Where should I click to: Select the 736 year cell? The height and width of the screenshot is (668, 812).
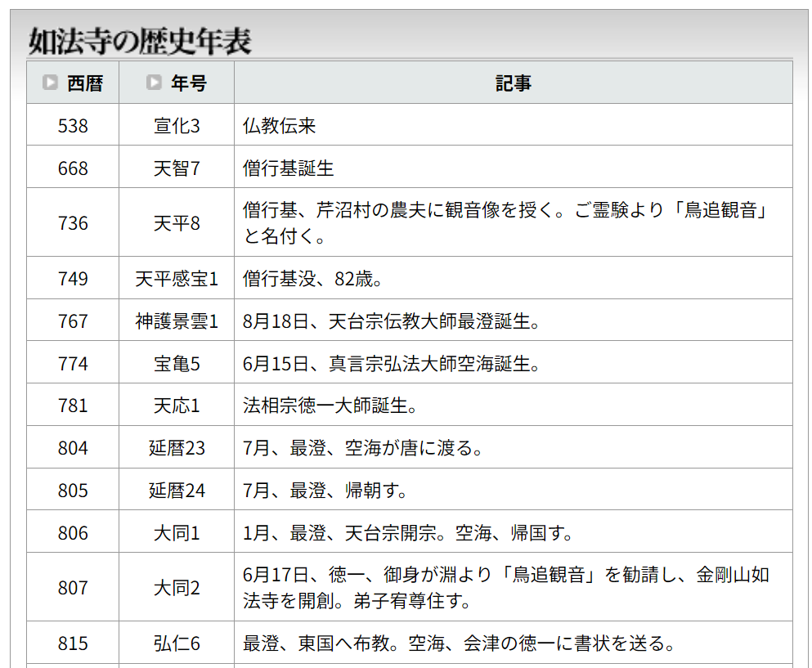pos(73,222)
